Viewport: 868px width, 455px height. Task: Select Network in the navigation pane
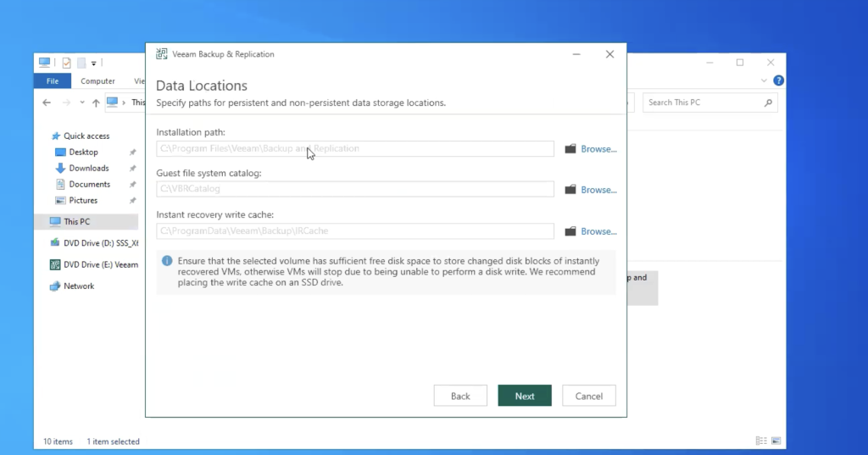72,286
